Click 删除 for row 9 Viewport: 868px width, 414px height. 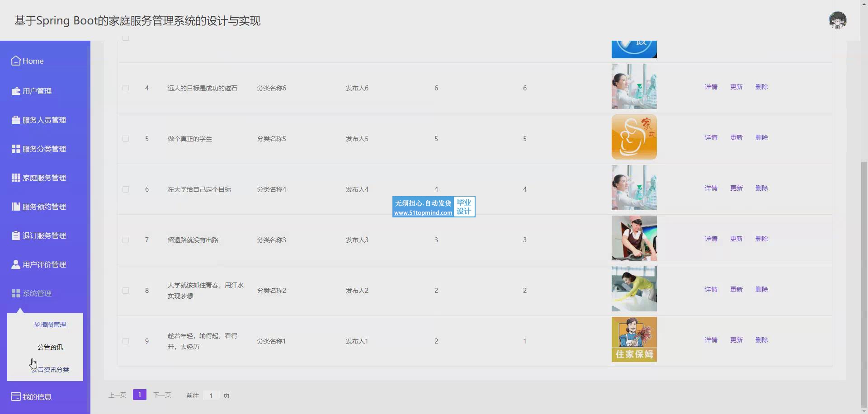click(x=762, y=340)
